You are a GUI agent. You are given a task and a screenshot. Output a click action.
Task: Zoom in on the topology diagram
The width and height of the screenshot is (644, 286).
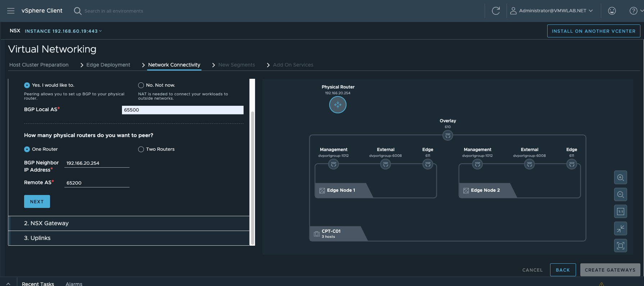pos(621,177)
